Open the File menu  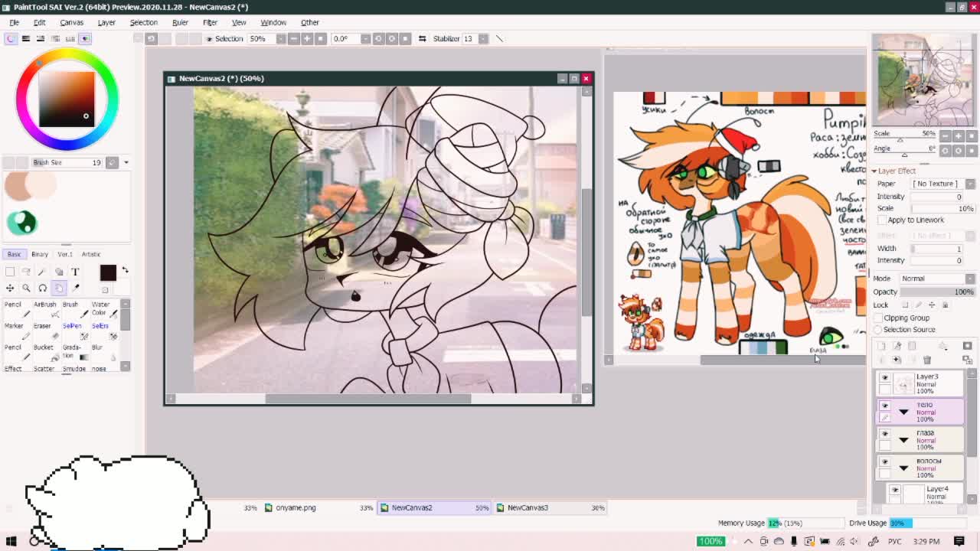14,22
